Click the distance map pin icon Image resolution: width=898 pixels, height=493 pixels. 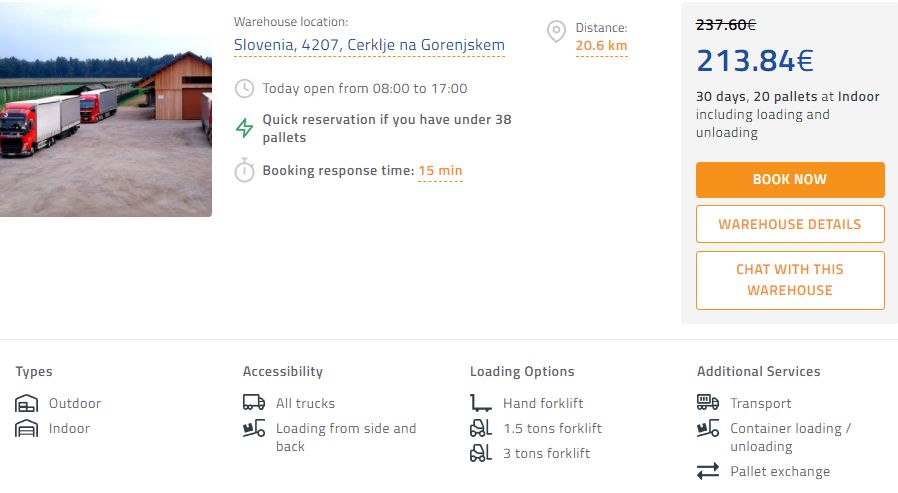pyautogui.click(x=556, y=32)
